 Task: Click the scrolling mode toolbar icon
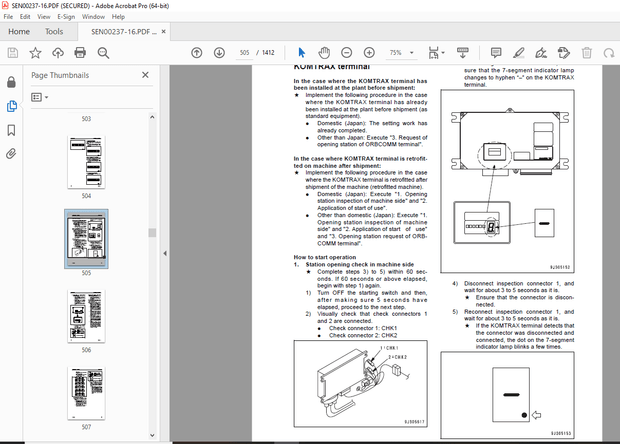coord(462,53)
